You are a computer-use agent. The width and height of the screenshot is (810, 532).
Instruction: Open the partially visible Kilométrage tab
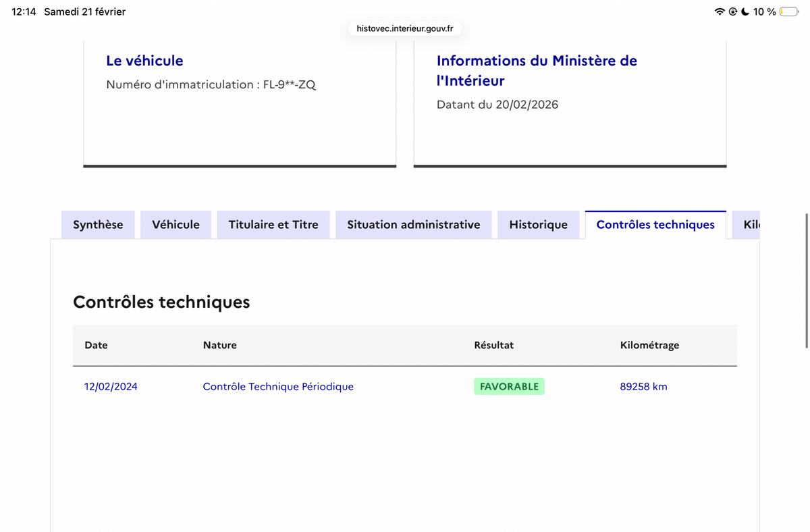pos(747,225)
